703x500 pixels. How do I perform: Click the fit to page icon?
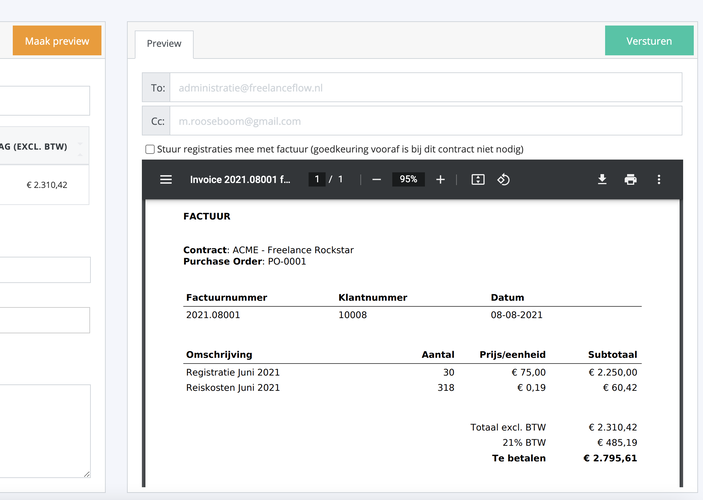[x=478, y=180]
